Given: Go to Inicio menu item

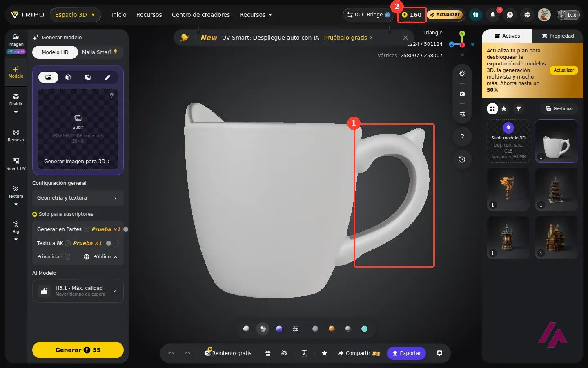Looking at the screenshot, I should tap(119, 15).
